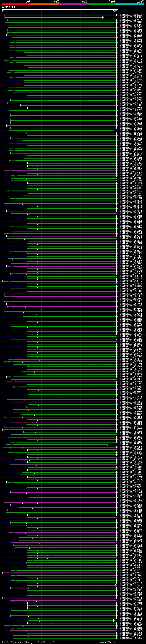Click the red 20% identity legend segment
Viewport: 146px width, 644px height.
click(16, 4)
